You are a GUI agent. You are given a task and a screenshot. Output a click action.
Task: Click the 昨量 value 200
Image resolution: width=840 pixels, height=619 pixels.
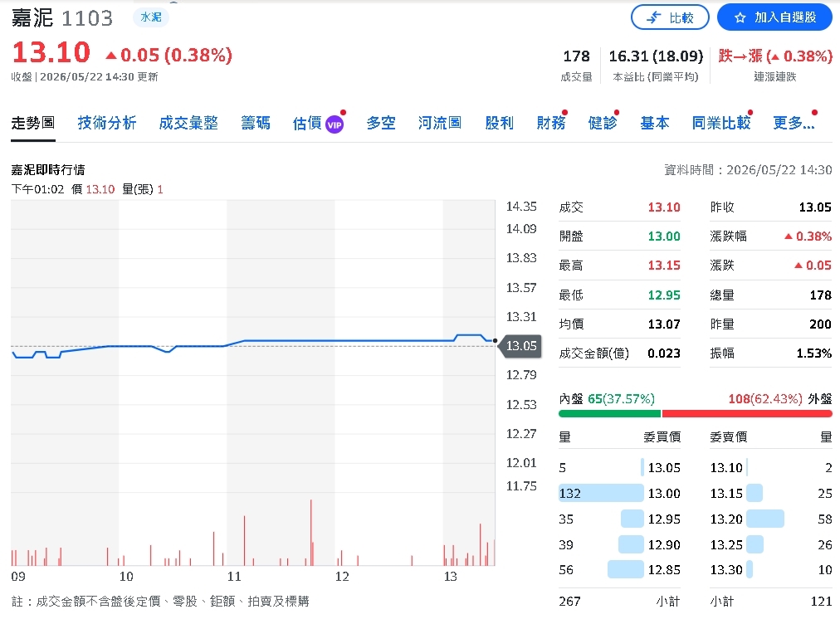pos(820,324)
